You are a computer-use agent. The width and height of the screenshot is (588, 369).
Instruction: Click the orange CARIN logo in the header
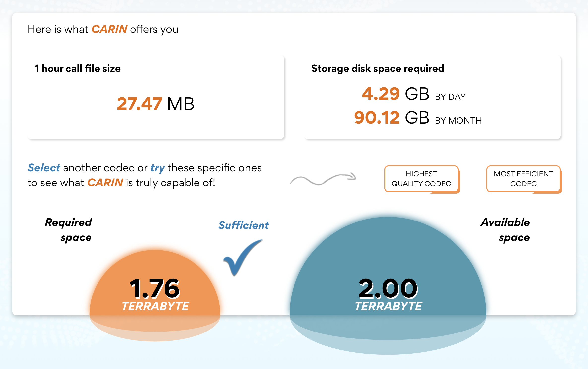tap(109, 29)
